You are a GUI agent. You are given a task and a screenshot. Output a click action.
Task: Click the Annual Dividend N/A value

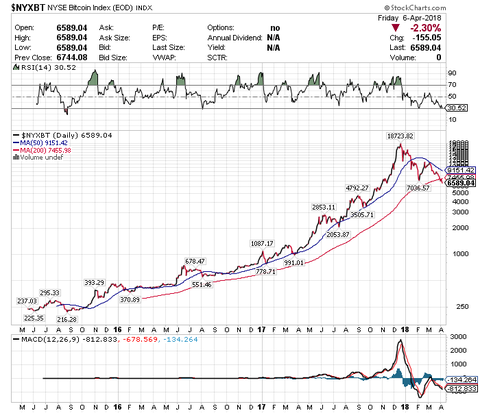pyautogui.click(x=273, y=38)
